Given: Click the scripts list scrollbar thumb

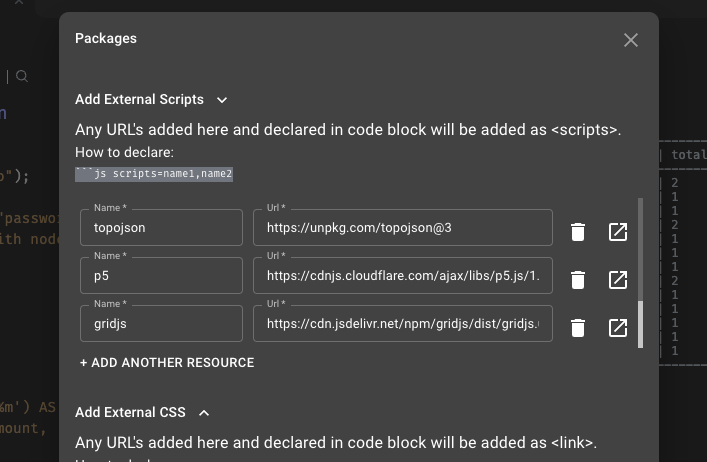Looking at the screenshot, I should pyautogui.click(x=640, y=324).
